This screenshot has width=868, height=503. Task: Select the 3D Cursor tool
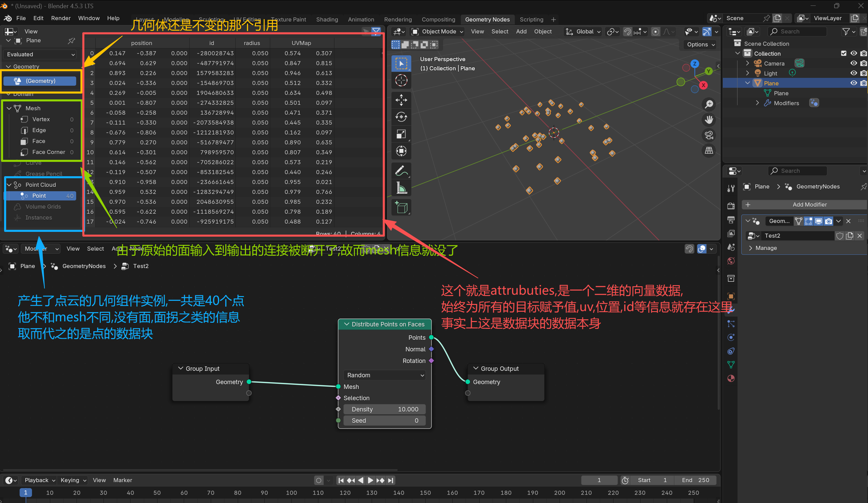401,81
